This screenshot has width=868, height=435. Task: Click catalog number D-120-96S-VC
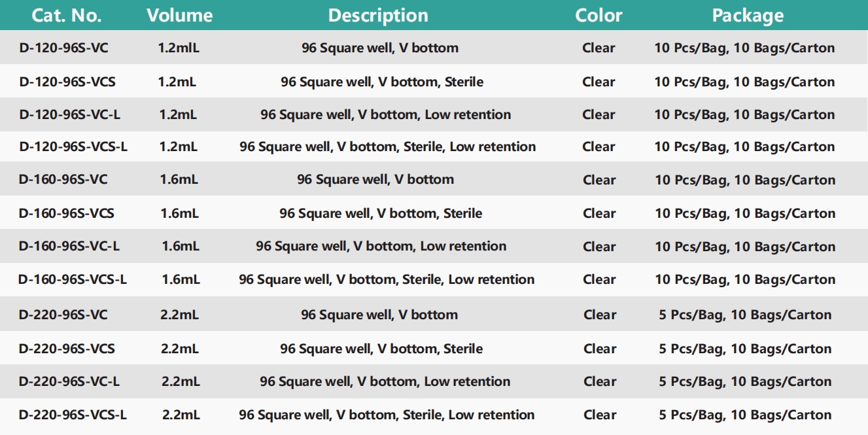coord(63,48)
